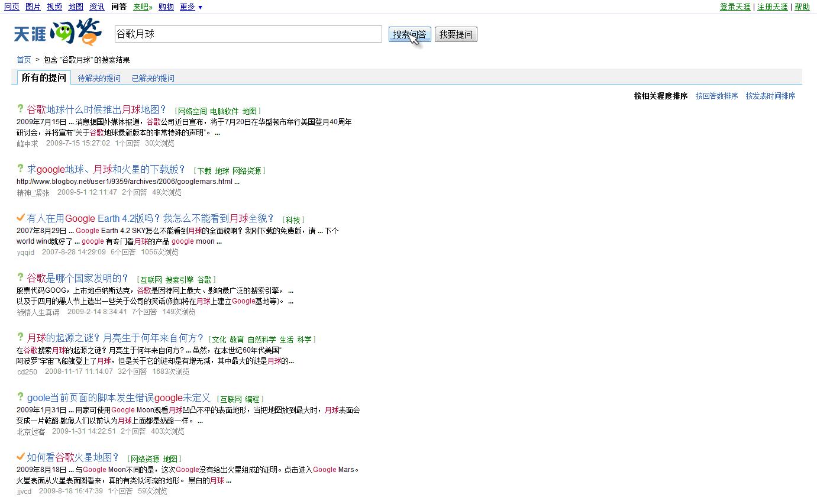Image resolution: width=817 pixels, height=504 pixels.
Task: Open question 谷歌地球什么时候推出月球地图？
Action: pyautogui.click(x=96, y=109)
